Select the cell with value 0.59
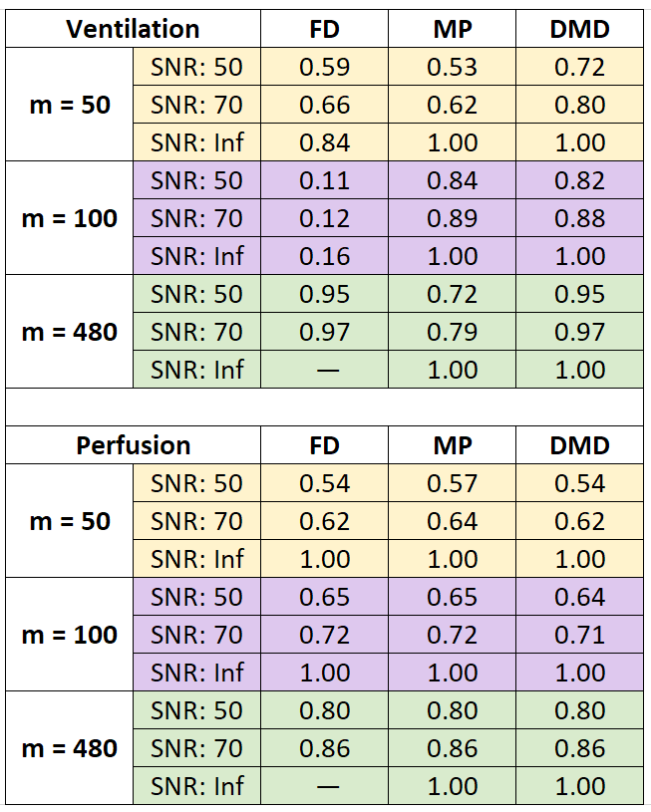 tap(325, 67)
